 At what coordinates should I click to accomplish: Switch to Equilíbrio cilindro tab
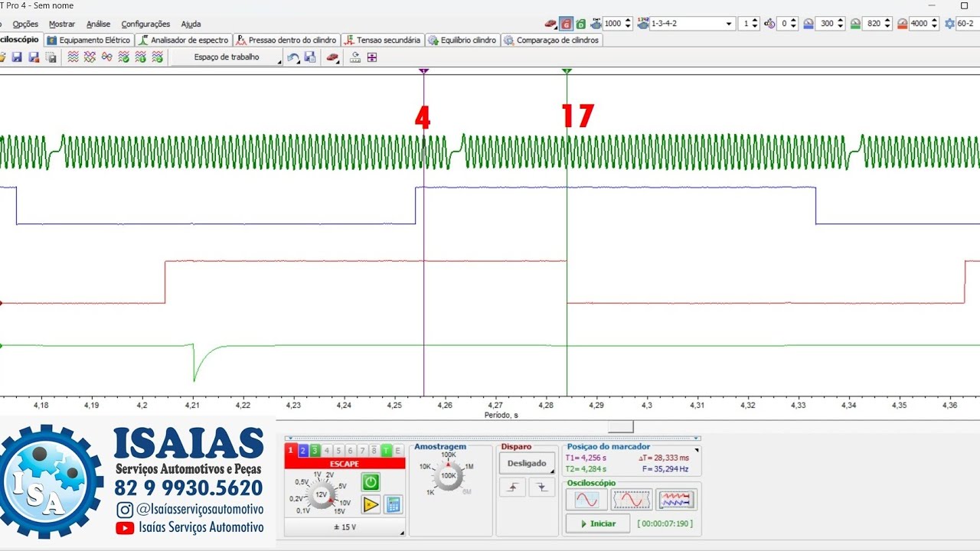point(462,40)
